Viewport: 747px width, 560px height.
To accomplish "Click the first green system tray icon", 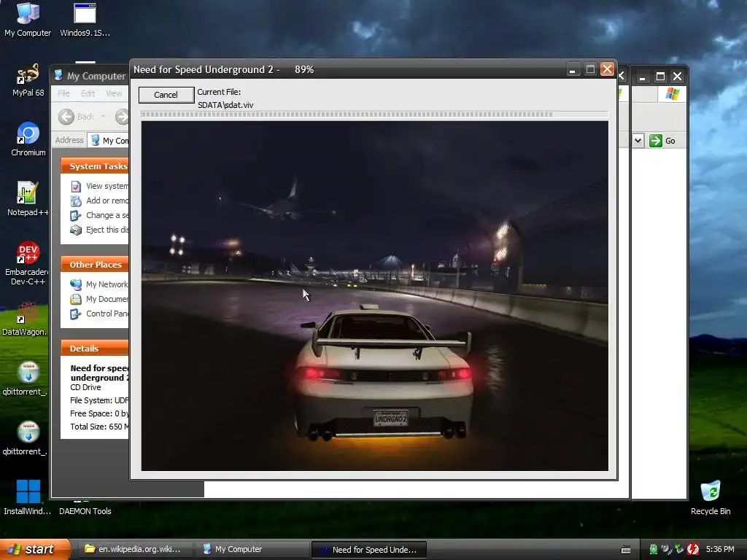I will pos(653,549).
